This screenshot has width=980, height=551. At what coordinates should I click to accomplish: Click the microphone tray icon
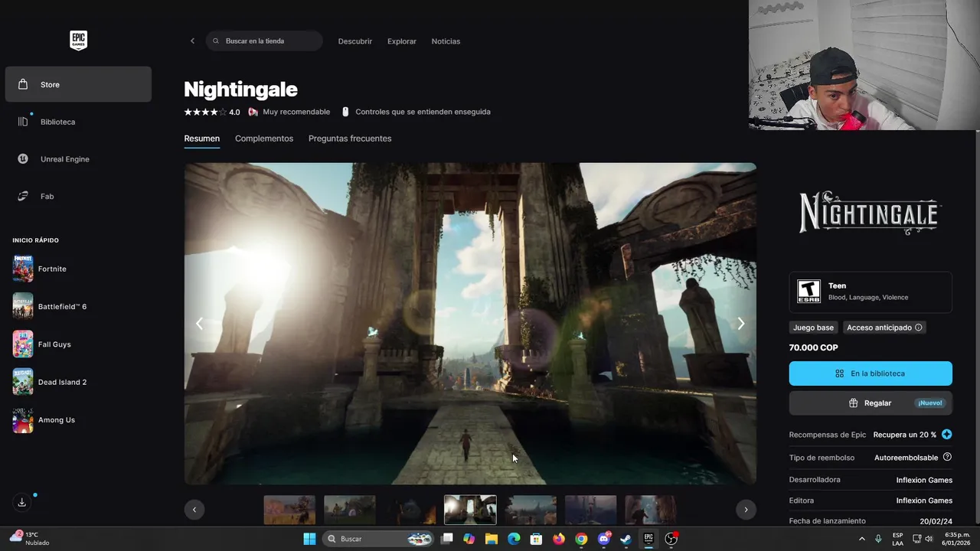click(x=878, y=539)
